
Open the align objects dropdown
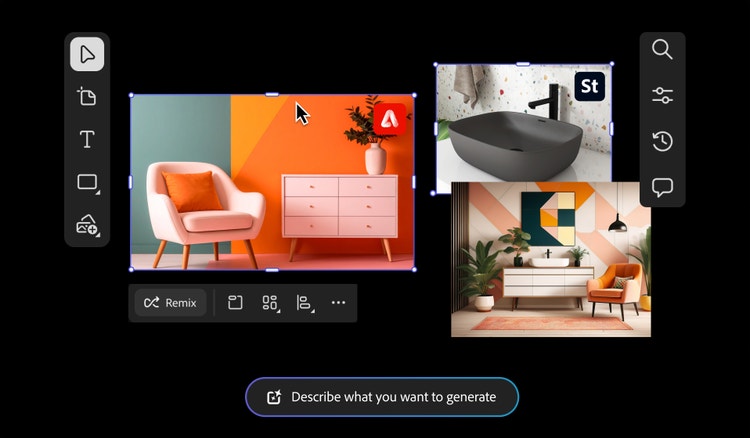tap(305, 303)
